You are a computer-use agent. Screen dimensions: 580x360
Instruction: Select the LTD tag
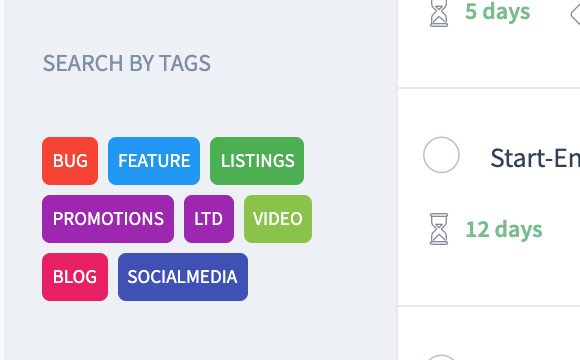tap(209, 219)
